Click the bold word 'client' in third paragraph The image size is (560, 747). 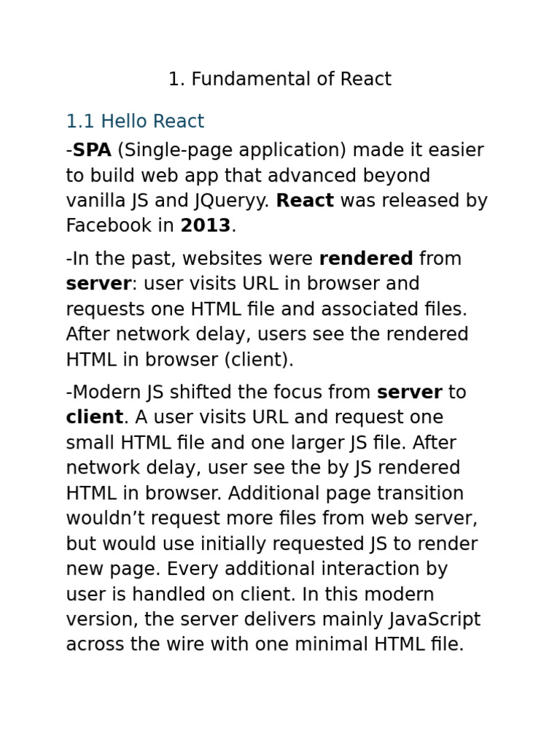(x=95, y=417)
